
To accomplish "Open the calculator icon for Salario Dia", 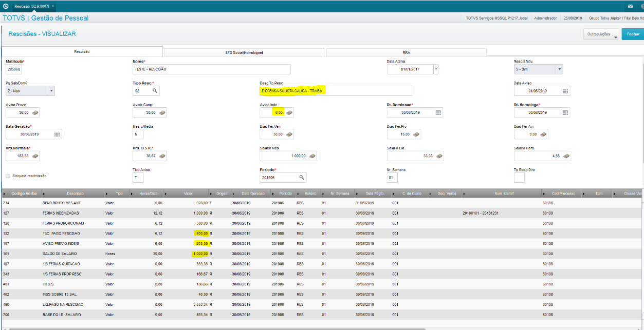I will click(x=438, y=156).
